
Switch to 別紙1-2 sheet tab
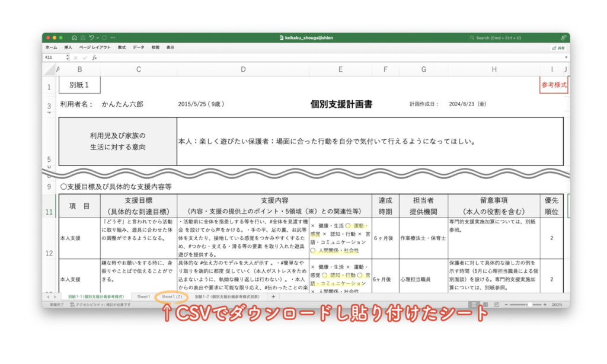point(227,296)
